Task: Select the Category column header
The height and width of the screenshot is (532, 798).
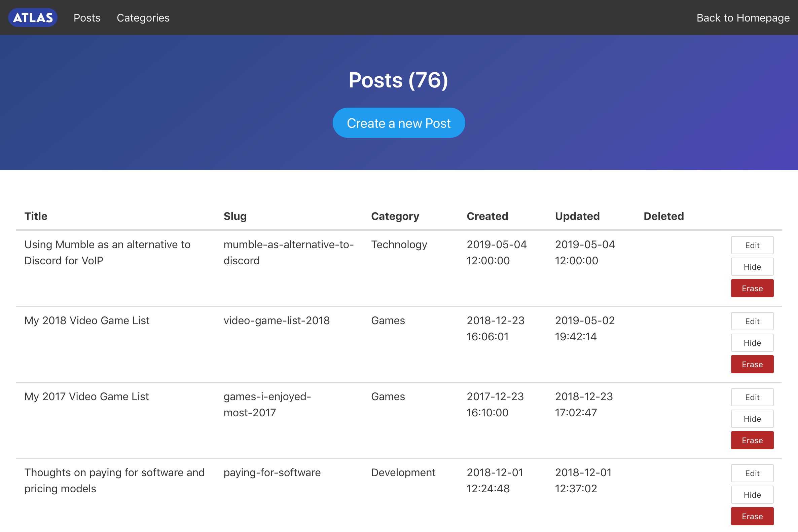Action: 395,216
